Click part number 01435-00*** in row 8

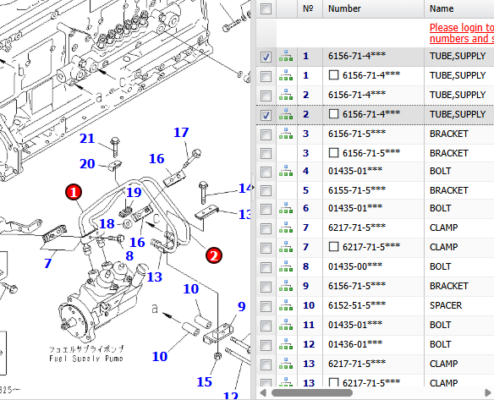point(355,267)
